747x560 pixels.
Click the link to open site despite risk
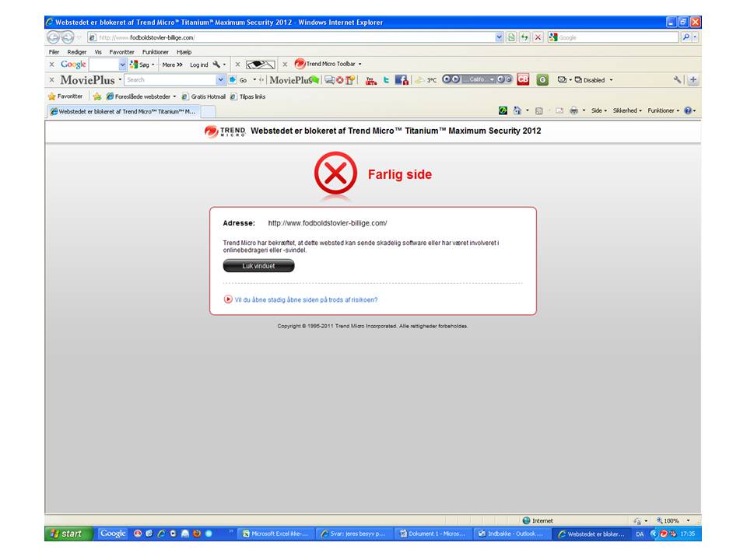[x=306, y=299]
